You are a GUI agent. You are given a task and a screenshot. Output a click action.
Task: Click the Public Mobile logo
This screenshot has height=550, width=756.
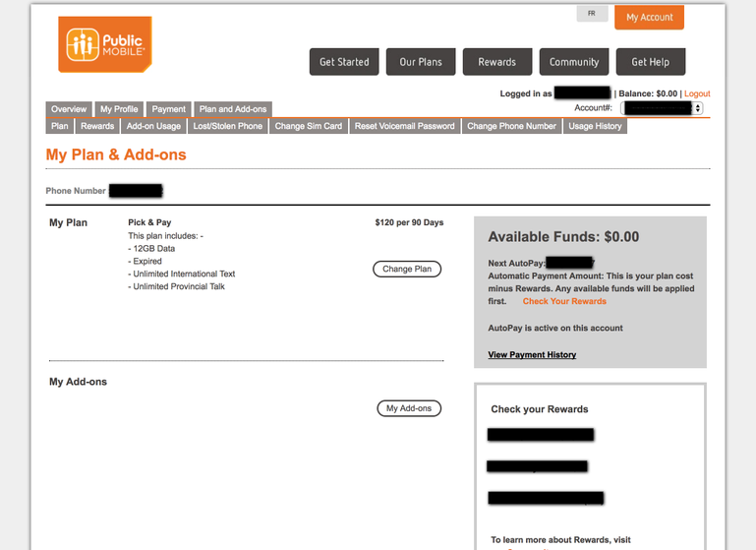(105, 44)
